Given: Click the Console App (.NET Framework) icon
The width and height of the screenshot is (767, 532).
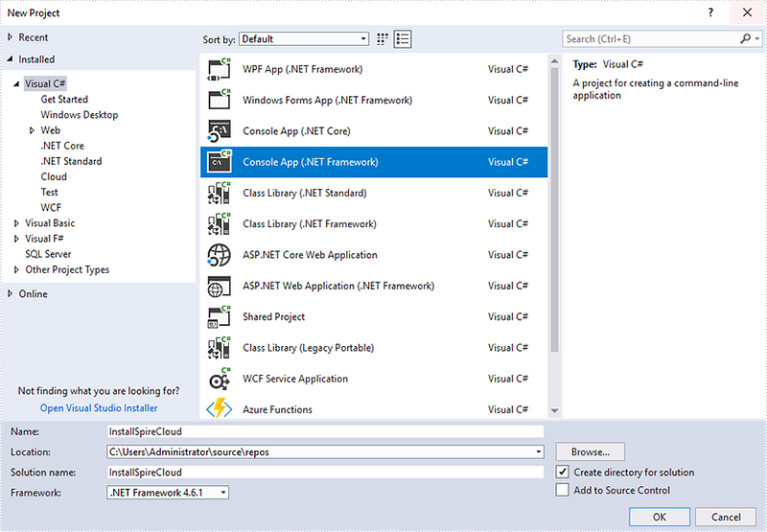Looking at the screenshot, I should point(220,162).
